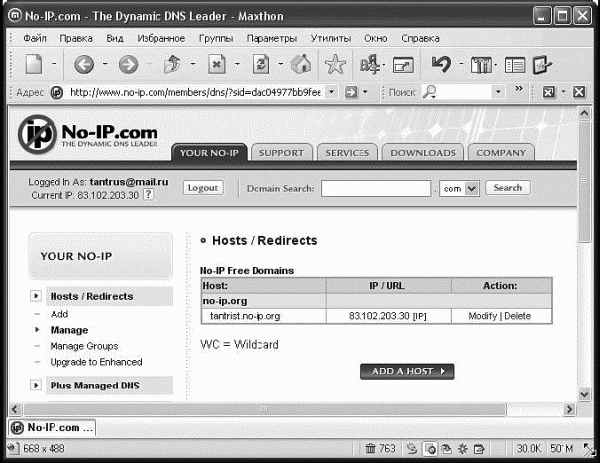Switch to the SERVICES site tab
Image resolution: width=600 pixels, height=463 pixels.
(347, 153)
